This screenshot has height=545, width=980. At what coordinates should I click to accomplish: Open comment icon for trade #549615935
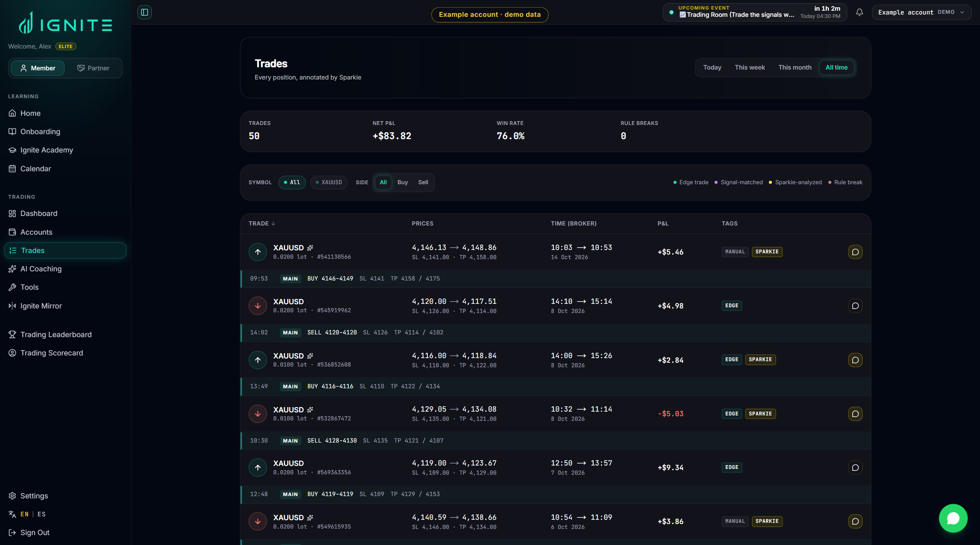tap(855, 521)
